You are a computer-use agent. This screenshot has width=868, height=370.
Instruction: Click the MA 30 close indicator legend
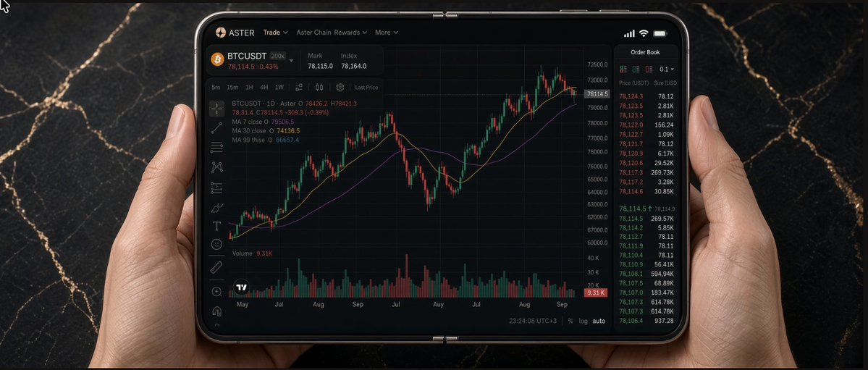(x=266, y=131)
